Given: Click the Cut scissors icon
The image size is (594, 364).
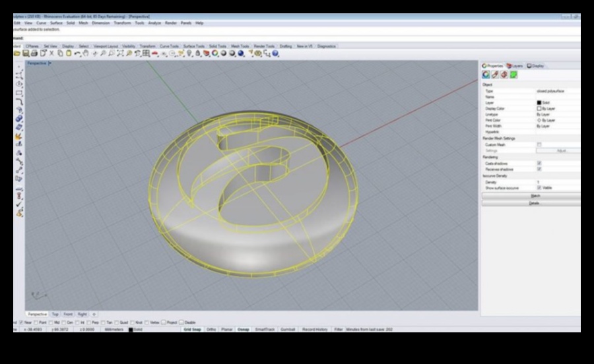Looking at the screenshot, I should coord(51,53).
